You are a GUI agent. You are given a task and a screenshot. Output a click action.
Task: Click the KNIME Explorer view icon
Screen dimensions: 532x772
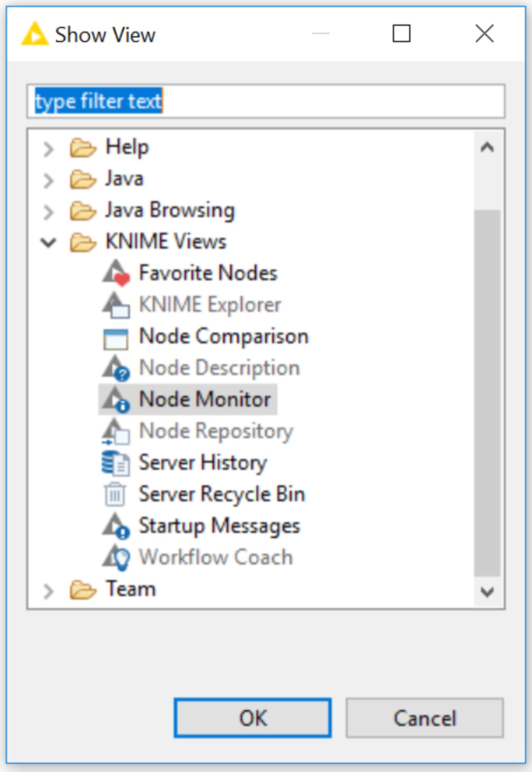(116, 305)
